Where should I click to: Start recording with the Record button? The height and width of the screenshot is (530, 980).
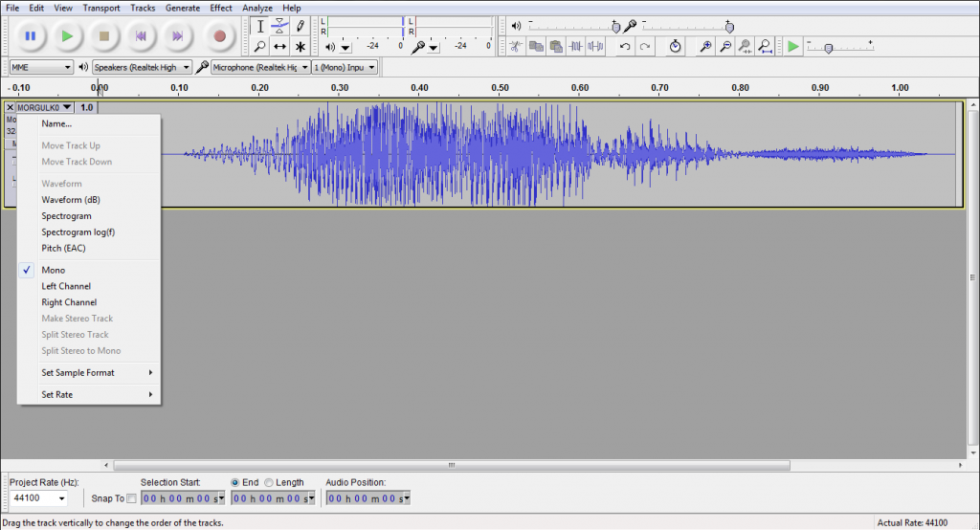tap(219, 36)
